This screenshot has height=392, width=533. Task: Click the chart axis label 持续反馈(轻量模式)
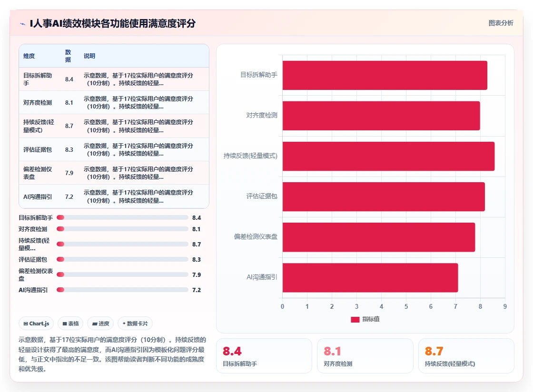point(250,156)
